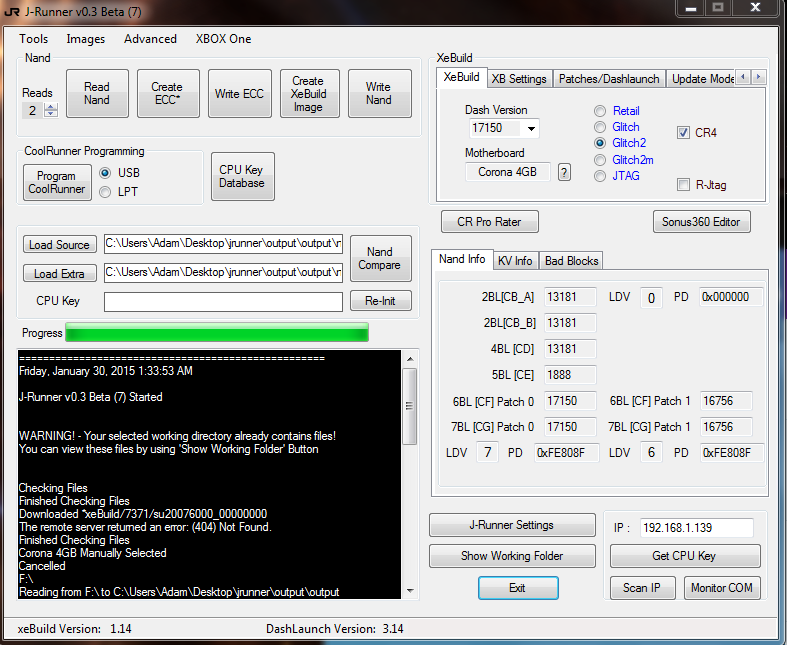Click the J-Runner title bar icon
The image size is (787, 645).
(12, 12)
